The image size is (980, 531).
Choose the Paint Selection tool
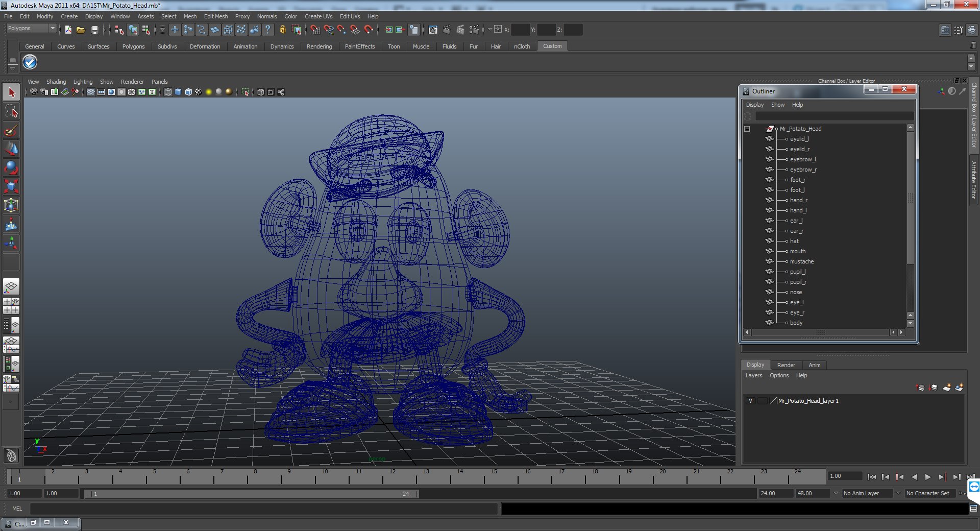click(x=11, y=130)
